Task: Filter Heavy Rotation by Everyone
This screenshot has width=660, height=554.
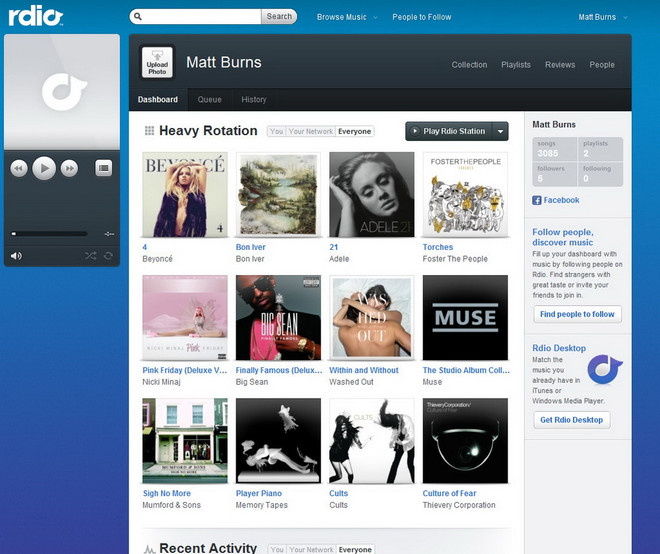Action: pyautogui.click(x=354, y=131)
